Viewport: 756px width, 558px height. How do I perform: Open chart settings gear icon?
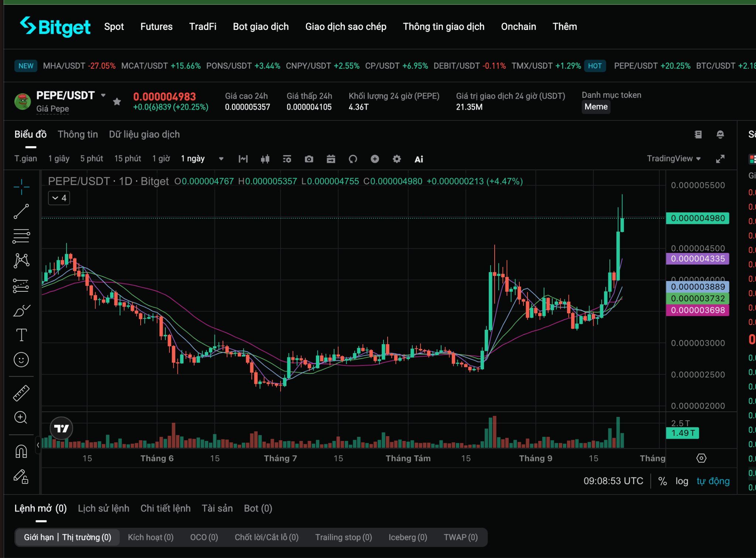point(397,159)
